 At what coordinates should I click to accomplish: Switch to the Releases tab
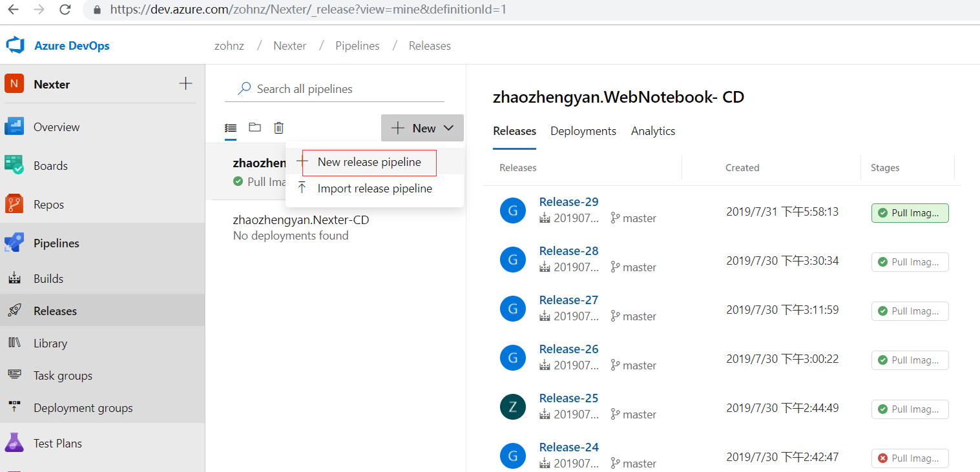(514, 131)
